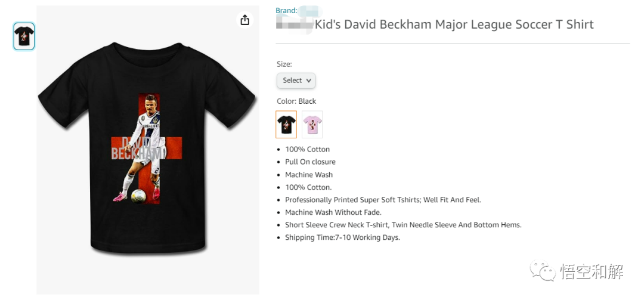Image resolution: width=644 pixels, height=300 pixels.
Task: Open the Brand link above title
Action: tap(286, 11)
